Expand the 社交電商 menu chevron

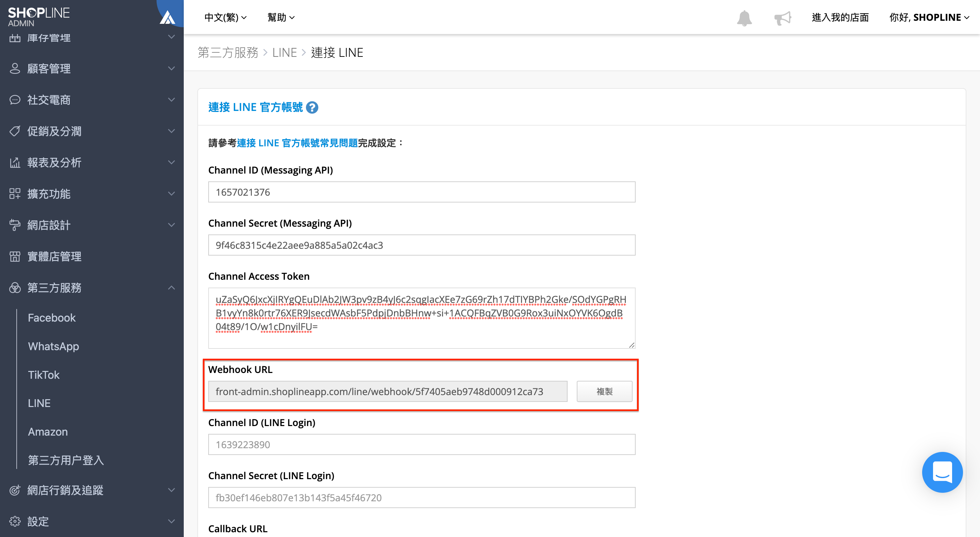click(x=171, y=100)
